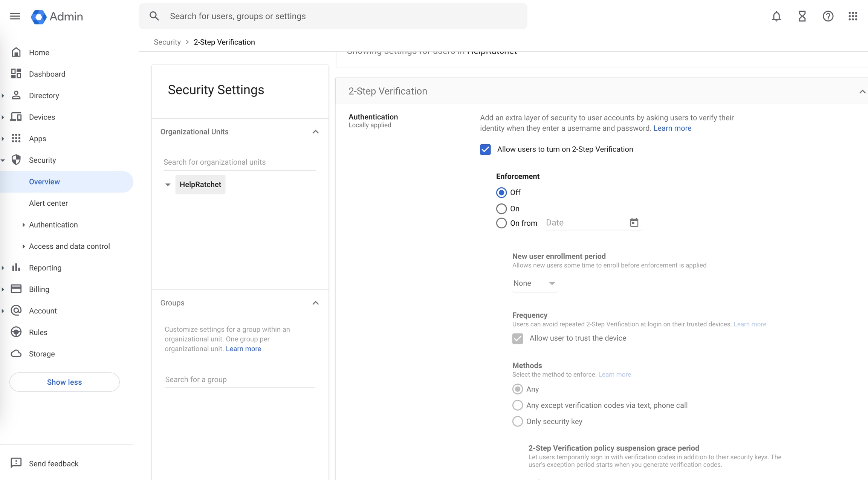This screenshot has height=480, width=868.
Task: Click the calendar icon beside Date
Action: [634, 223]
